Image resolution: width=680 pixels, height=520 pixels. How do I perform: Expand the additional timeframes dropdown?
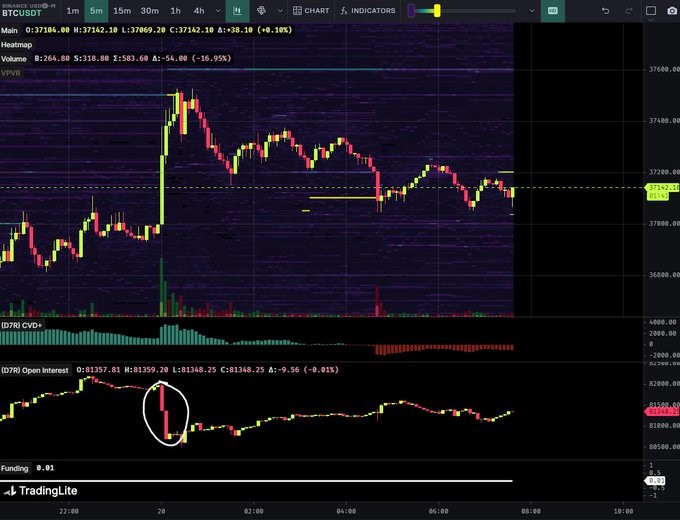(x=218, y=11)
